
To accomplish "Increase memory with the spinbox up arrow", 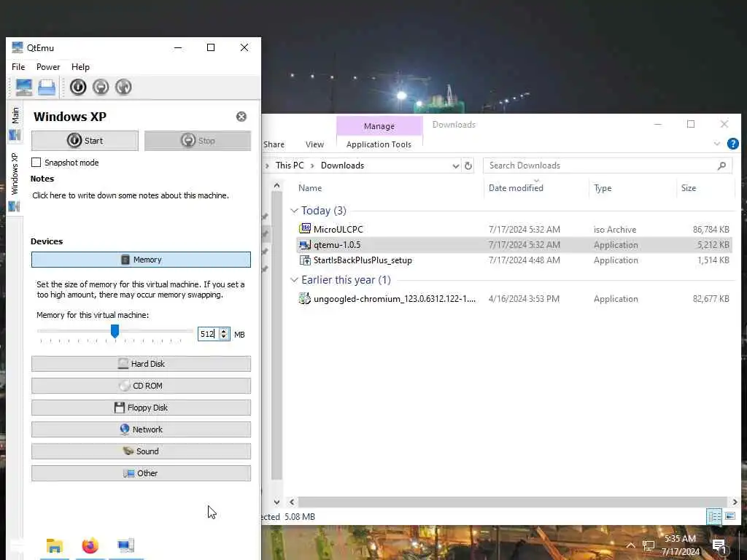I will (x=224, y=331).
